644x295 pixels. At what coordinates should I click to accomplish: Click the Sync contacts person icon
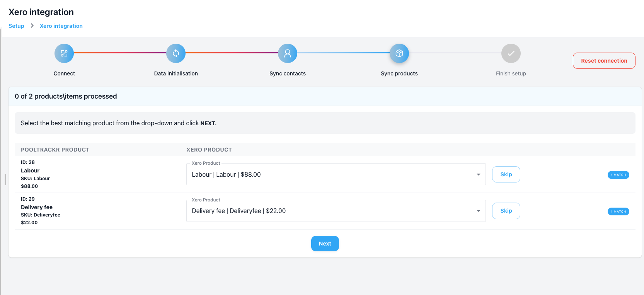coord(288,53)
